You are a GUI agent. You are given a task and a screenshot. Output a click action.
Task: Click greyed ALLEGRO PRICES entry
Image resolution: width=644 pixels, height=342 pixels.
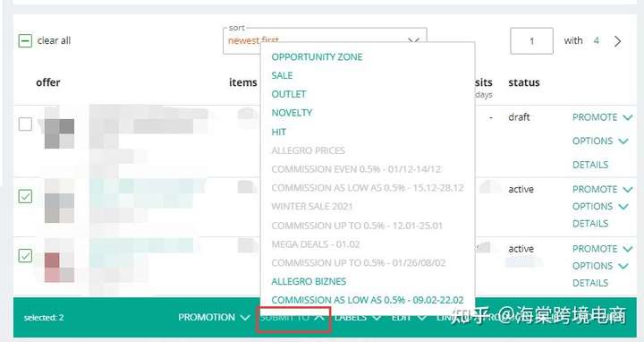pyautogui.click(x=308, y=150)
